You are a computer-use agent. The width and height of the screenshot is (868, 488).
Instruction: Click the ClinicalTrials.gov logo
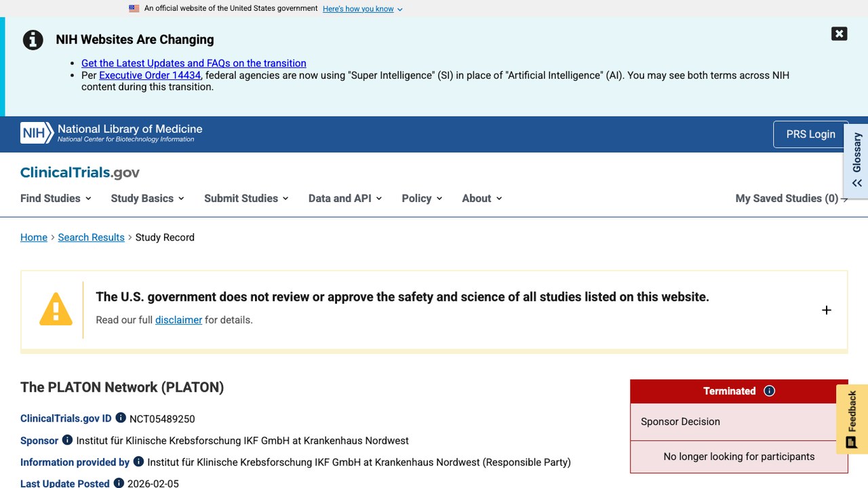point(80,172)
